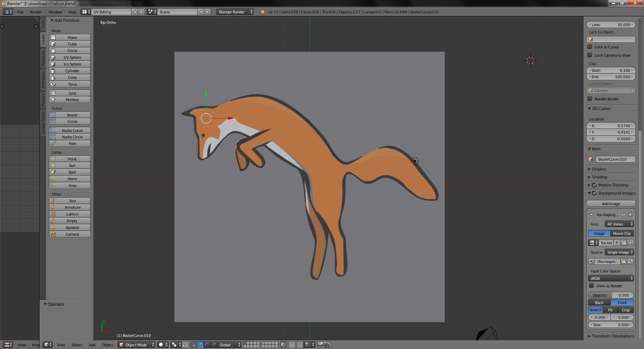Open the Object Mode dropdown
Screen dimensions: 644x349
tap(137, 345)
